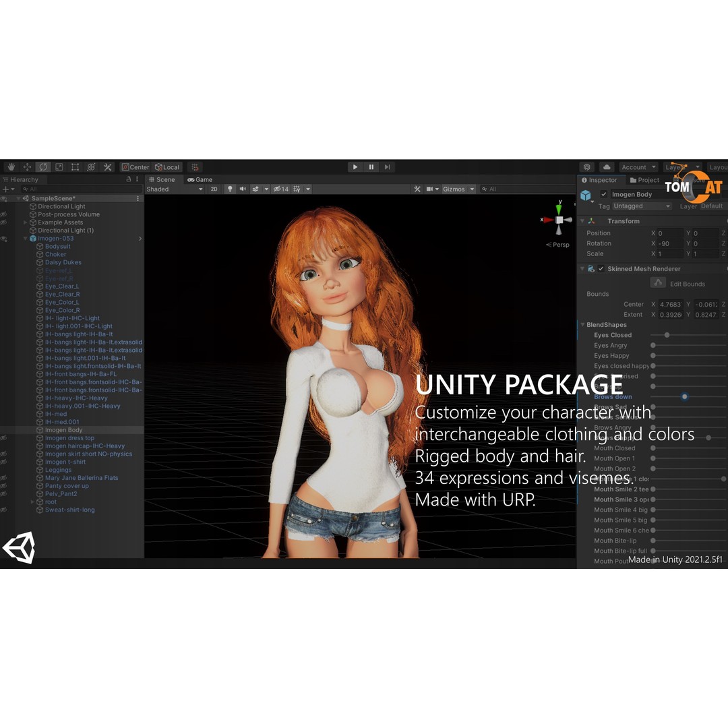
Task: Click the Edit Bounds button
Action: point(658,282)
